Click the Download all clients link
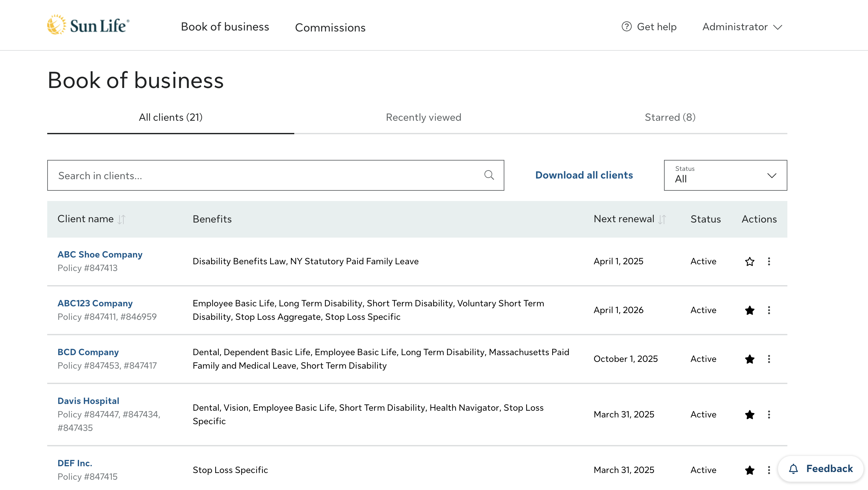The height and width of the screenshot is (490, 868). [583, 175]
